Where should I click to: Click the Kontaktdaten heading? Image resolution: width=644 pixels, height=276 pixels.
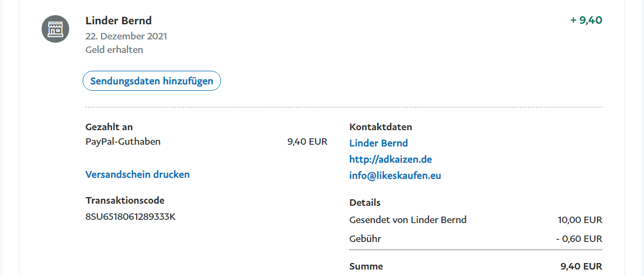[381, 127]
